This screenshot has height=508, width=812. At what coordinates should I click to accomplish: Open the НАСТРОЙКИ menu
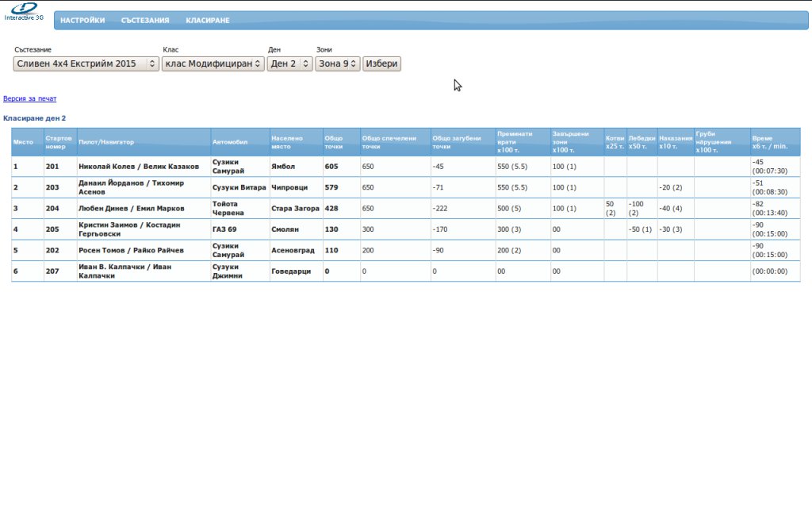pyautogui.click(x=82, y=21)
